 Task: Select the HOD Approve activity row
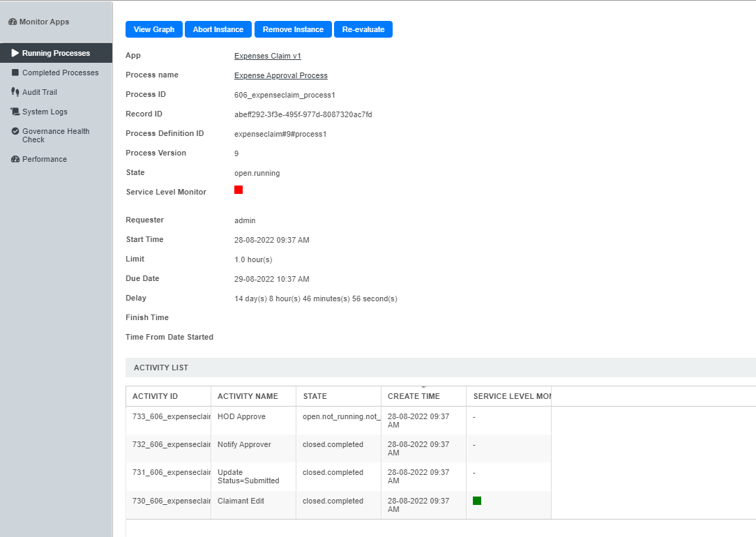click(241, 416)
